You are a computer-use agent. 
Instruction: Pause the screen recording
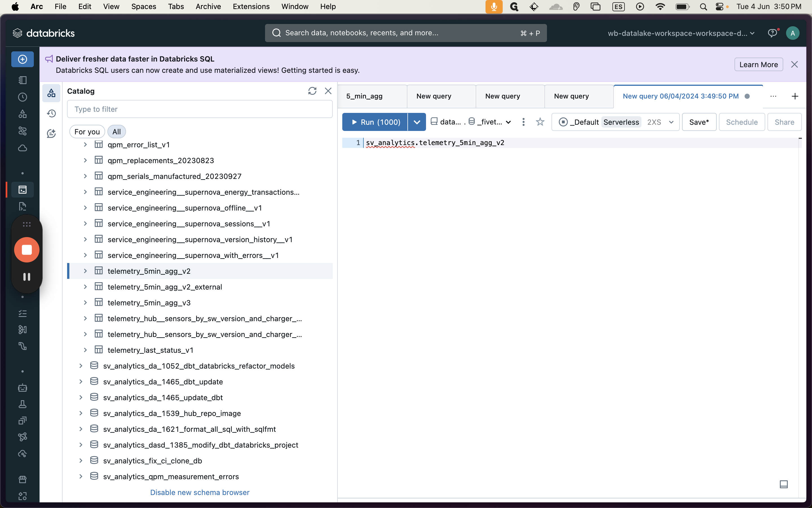click(27, 277)
